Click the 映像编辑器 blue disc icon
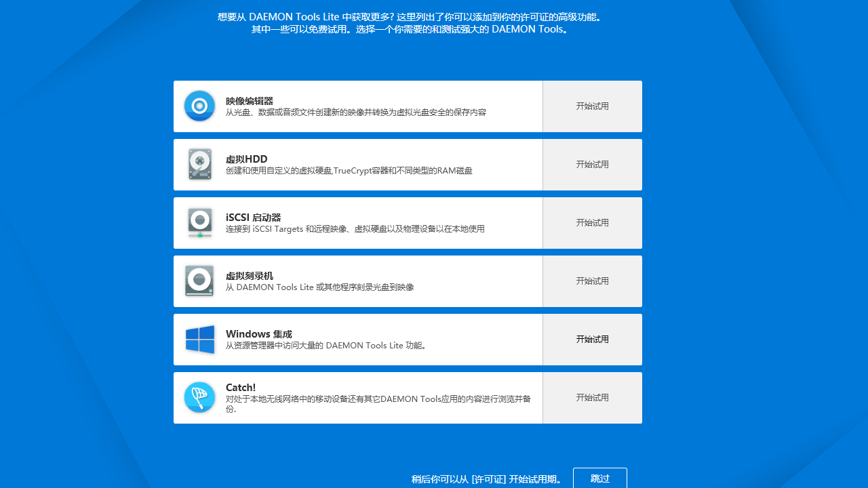 pos(199,106)
